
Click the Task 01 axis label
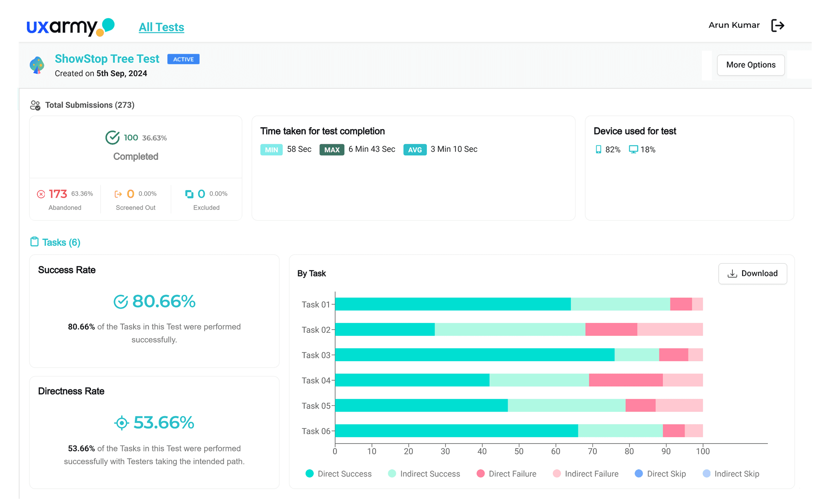(316, 304)
